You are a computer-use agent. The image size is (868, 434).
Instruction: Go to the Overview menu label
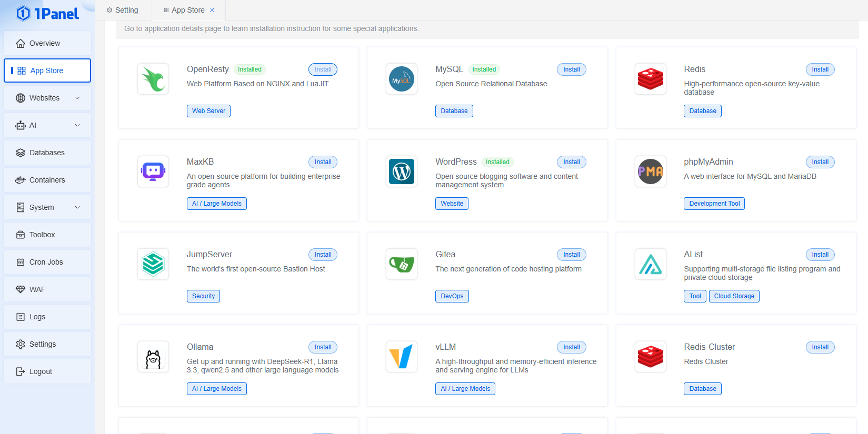point(45,43)
